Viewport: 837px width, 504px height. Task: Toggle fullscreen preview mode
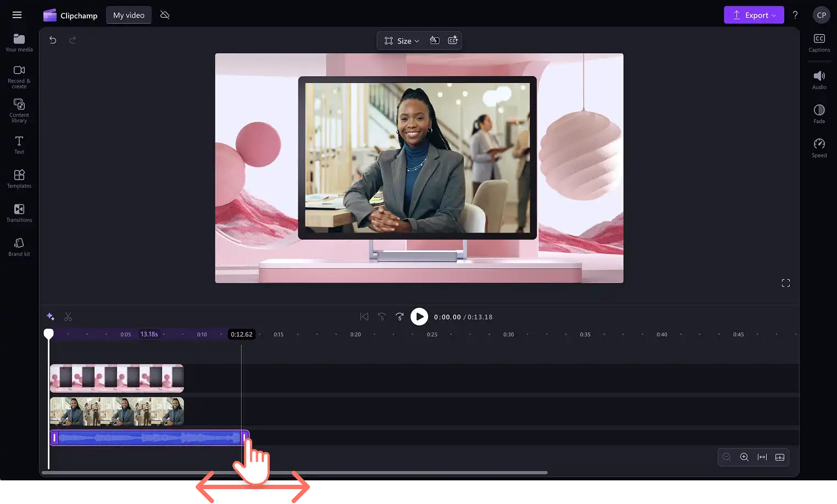pyautogui.click(x=785, y=283)
